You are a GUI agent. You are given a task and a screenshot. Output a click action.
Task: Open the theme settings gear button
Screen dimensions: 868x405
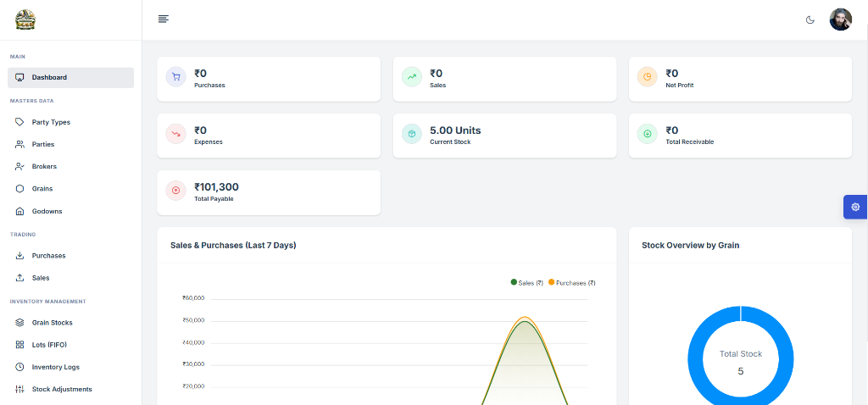click(x=855, y=207)
